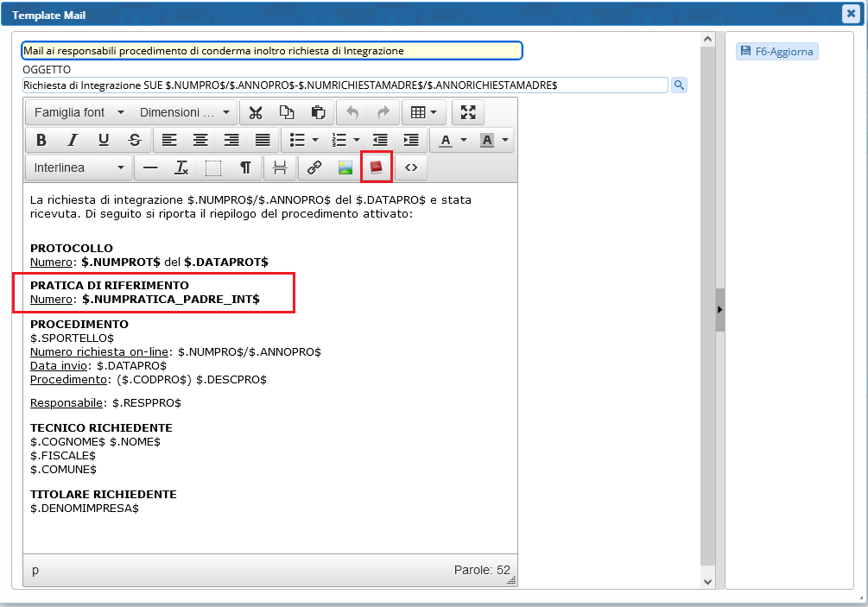Open the Dimensioni font size dropdown
Screen dimensions: 868x607
[x=185, y=112]
